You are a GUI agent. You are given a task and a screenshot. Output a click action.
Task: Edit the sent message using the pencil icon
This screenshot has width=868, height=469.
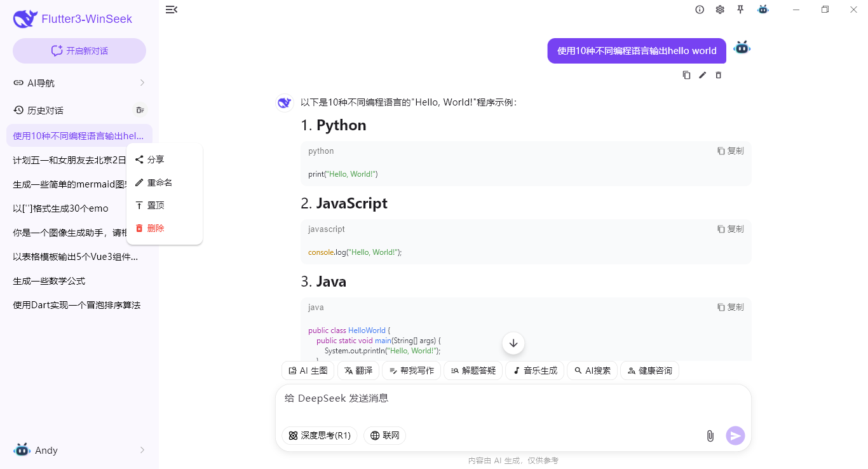(x=702, y=75)
